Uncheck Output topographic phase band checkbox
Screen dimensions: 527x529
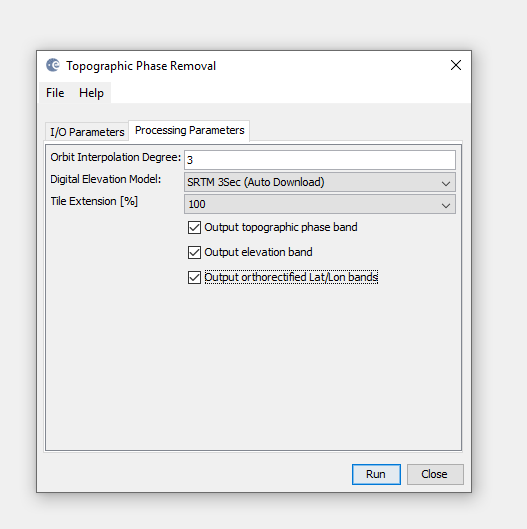pos(194,227)
